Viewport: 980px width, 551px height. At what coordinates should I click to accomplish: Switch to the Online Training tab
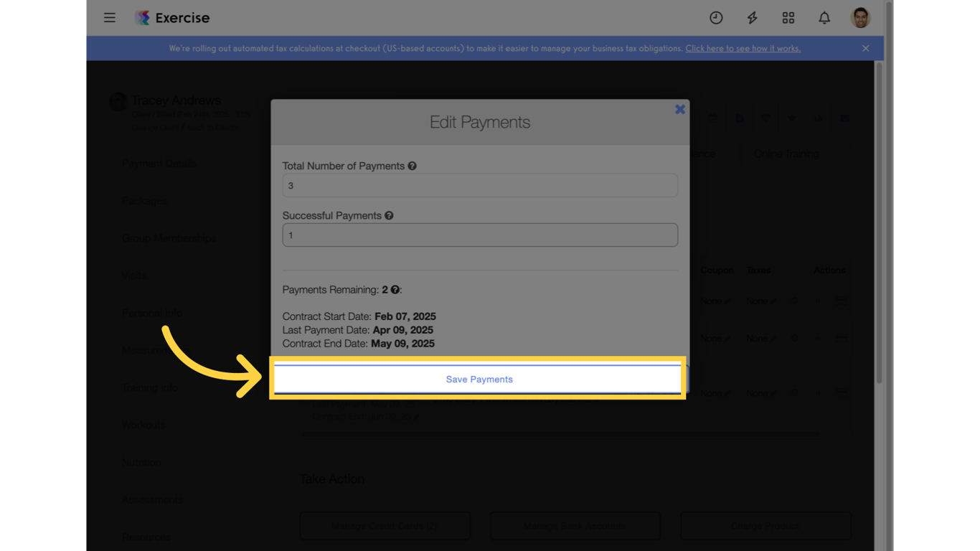pyautogui.click(x=785, y=154)
